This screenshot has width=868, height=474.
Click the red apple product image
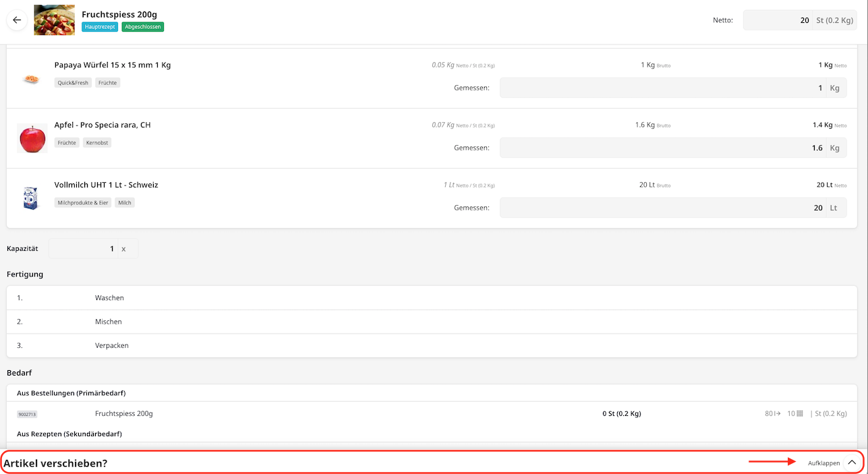[x=32, y=139]
